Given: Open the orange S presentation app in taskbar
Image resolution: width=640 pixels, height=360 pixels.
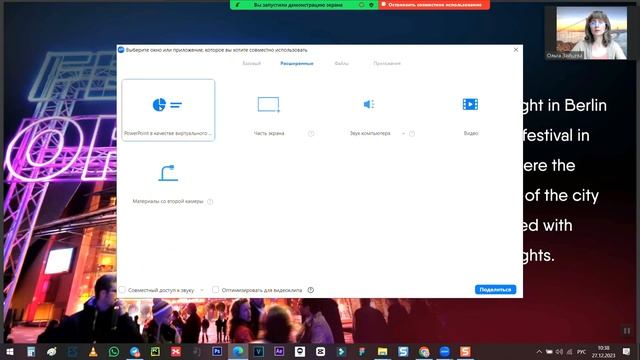Looking at the screenshot, I should [x=465, y=351].
